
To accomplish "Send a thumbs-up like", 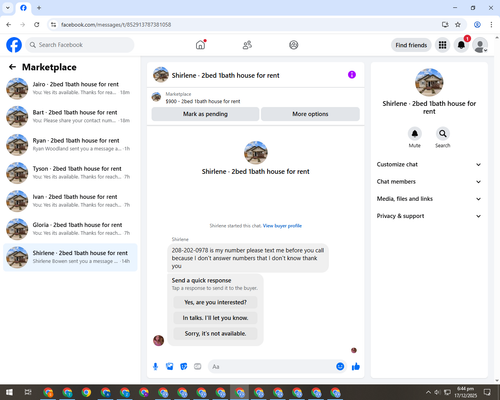I will (356, 367).
